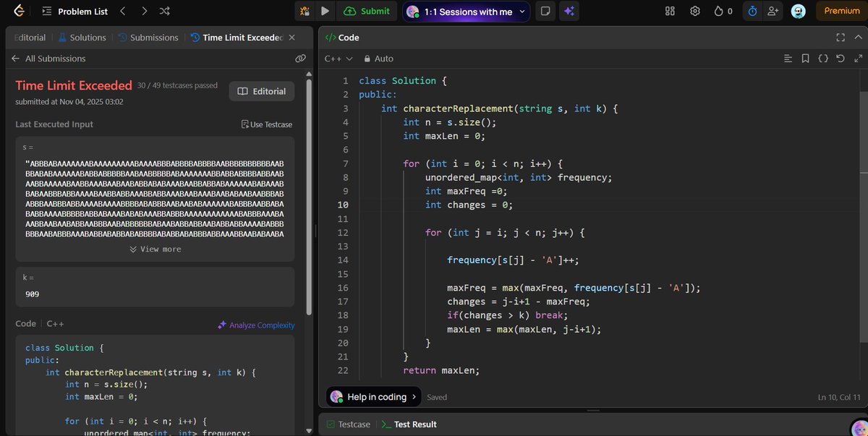Click the LeetCode logo
Viewport: 868px width, 436px height.
pos(19,11)
